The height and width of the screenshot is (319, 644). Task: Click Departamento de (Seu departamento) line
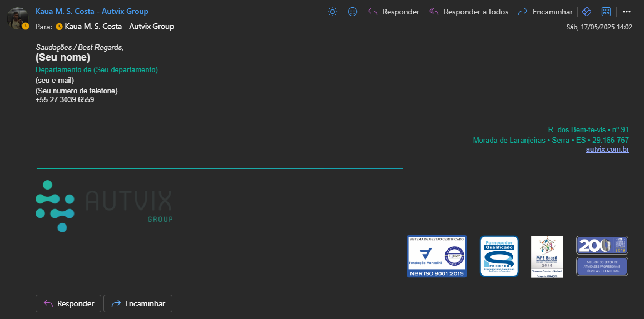point(97,70)
